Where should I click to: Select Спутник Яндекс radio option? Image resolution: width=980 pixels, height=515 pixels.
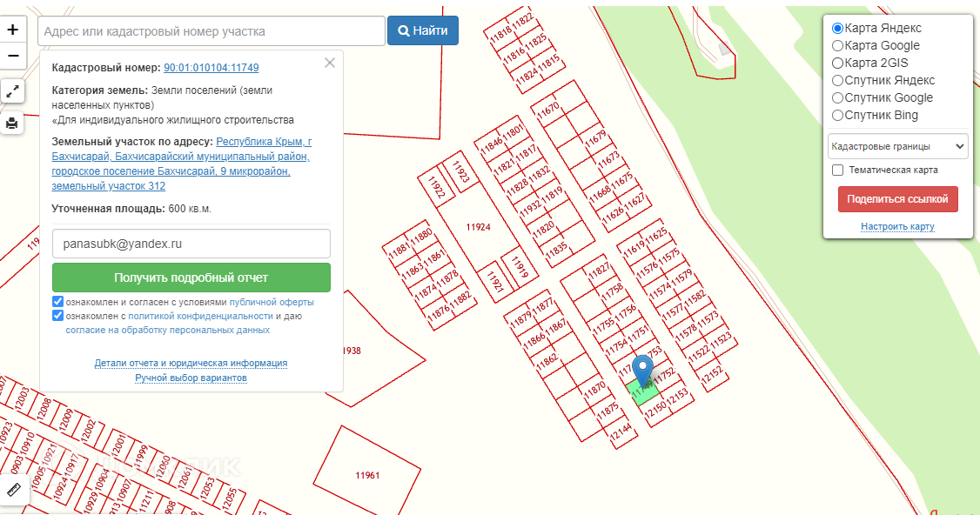[837, 81]
